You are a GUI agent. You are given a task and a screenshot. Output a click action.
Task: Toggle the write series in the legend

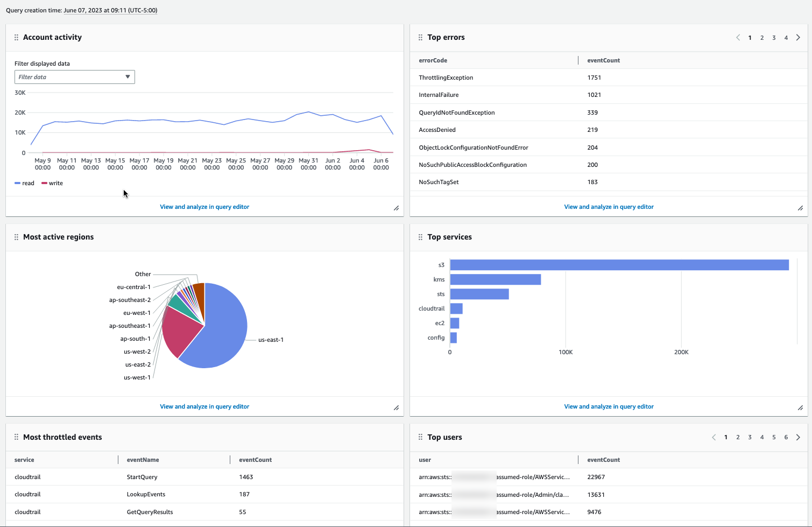tap(52, 183)
